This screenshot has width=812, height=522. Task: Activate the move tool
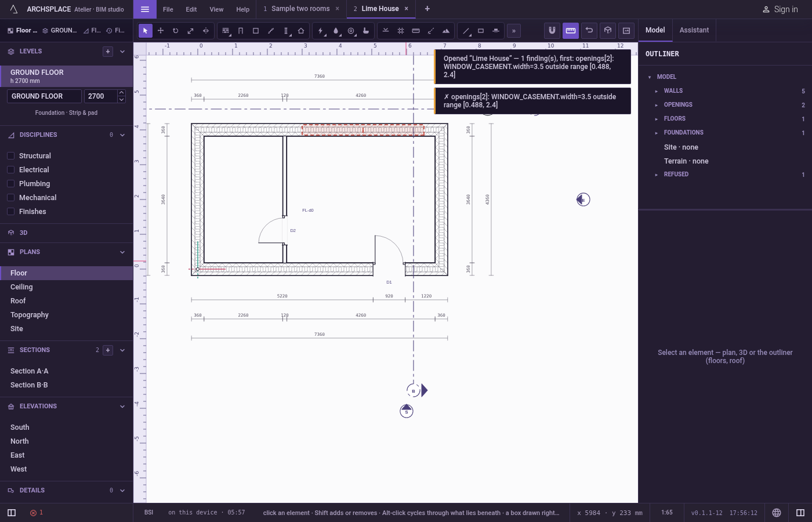[x=161, y=31]
